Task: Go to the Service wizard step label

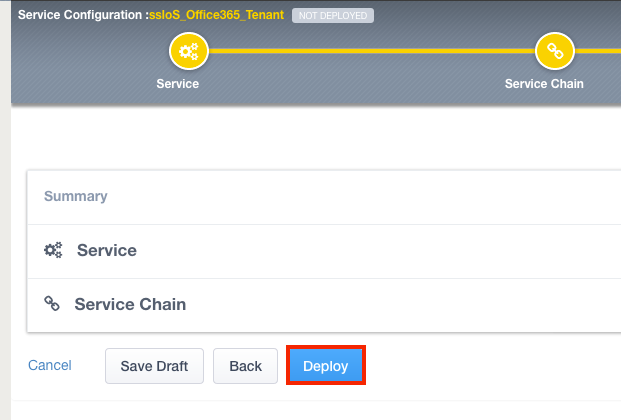Action: pos(178,84)
